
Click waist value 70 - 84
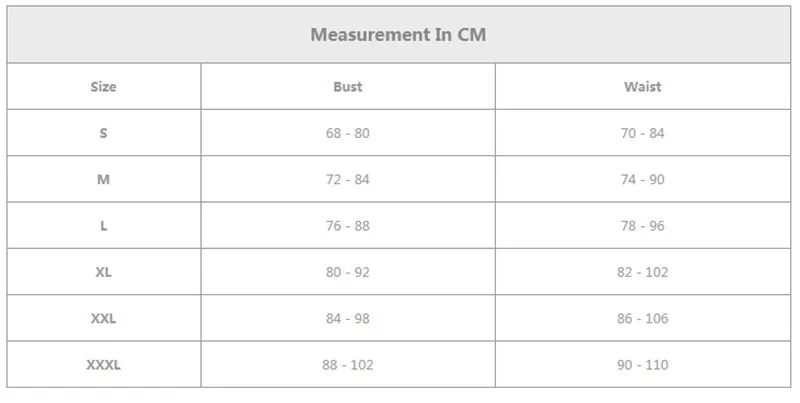(x=642, y=133)
